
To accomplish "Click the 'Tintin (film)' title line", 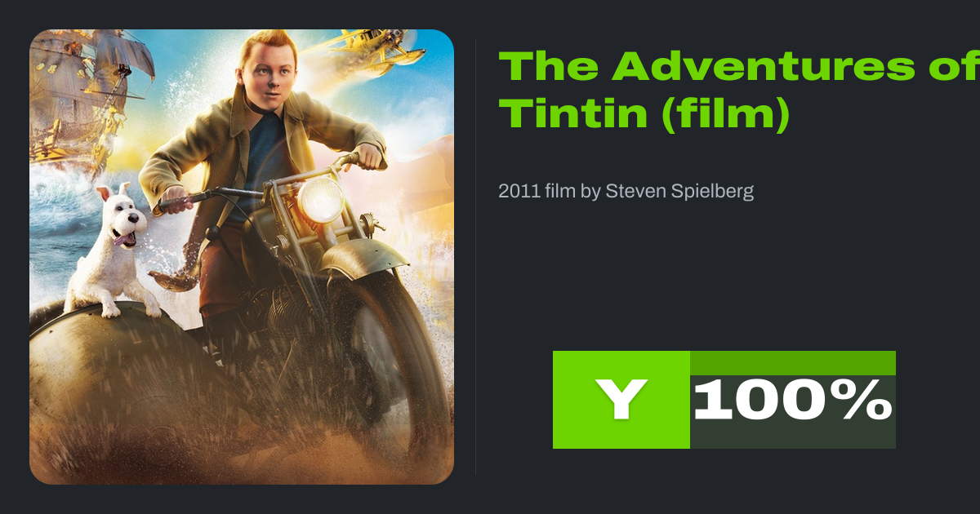I will (x=644, y=114).
